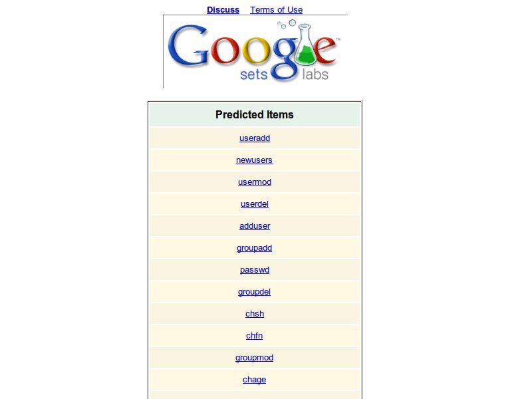Screen dimensions: 532x399
Task: Open the chsh link
Action: point(255,314)
